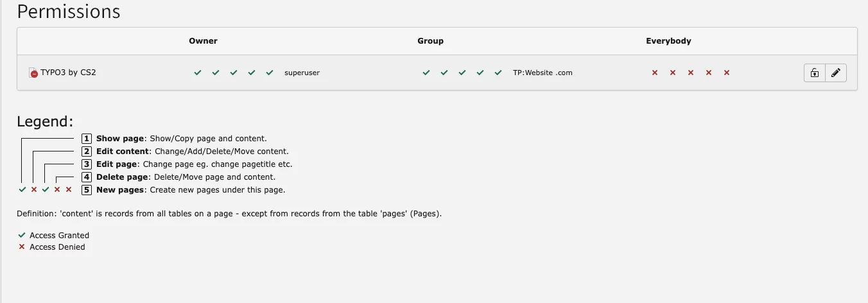
Task: Click the page icon beside TYPO3 by CS2
Action: (x=33, y=73)
